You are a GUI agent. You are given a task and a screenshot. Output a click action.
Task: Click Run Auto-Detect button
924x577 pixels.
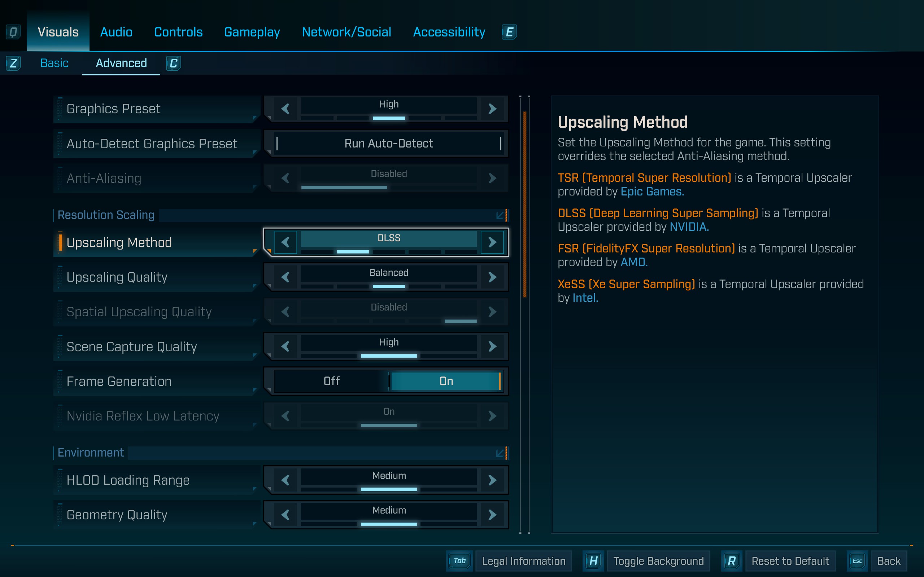[x=388, y=144]
